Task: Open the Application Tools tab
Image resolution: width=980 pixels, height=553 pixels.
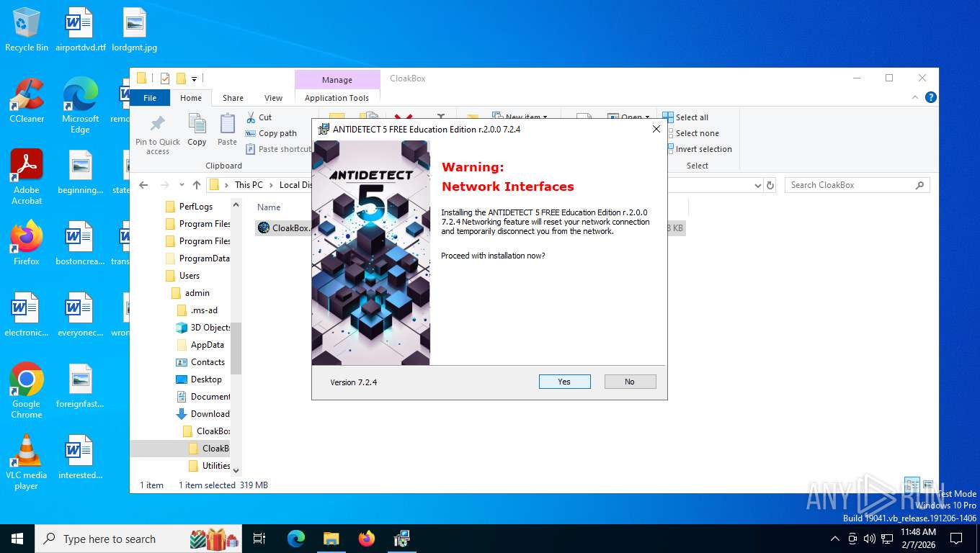Action: coord(337,98)
